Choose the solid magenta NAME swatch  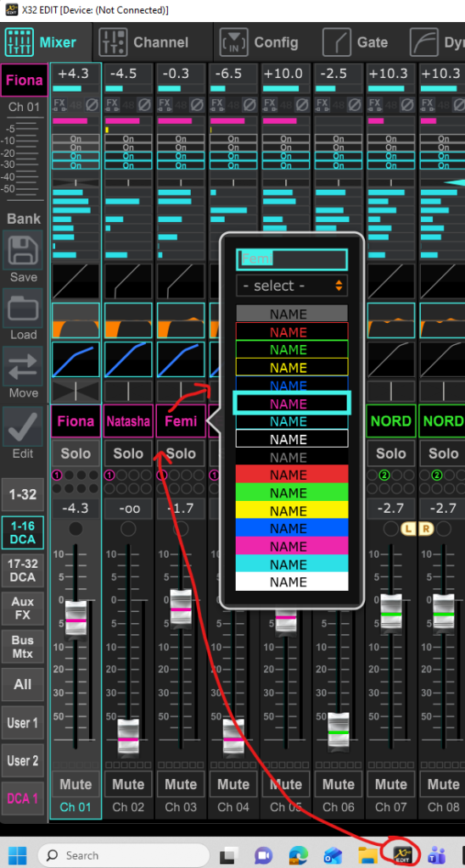tap(292, 547)
